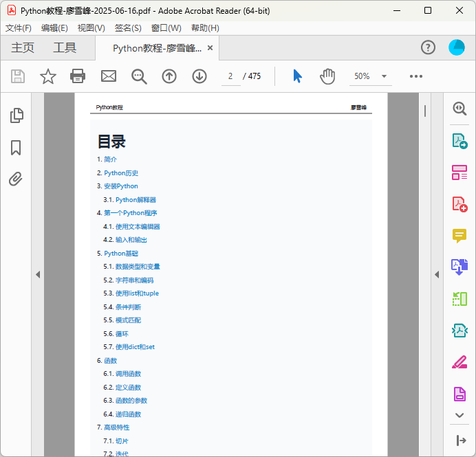Open the 50% zoom level dropdown
Viewport: 476px width, 457px height.
371,76
